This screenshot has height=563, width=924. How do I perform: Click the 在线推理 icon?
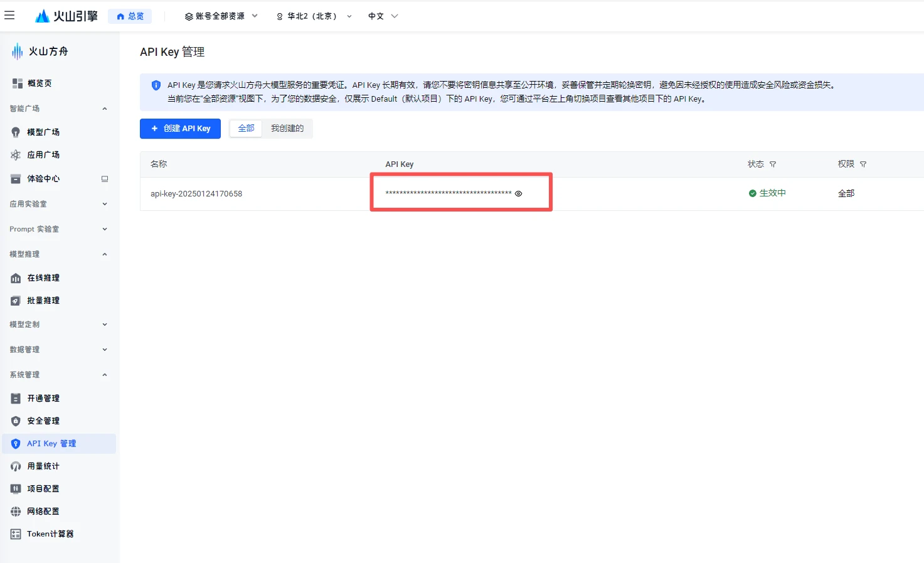[15, 277]
